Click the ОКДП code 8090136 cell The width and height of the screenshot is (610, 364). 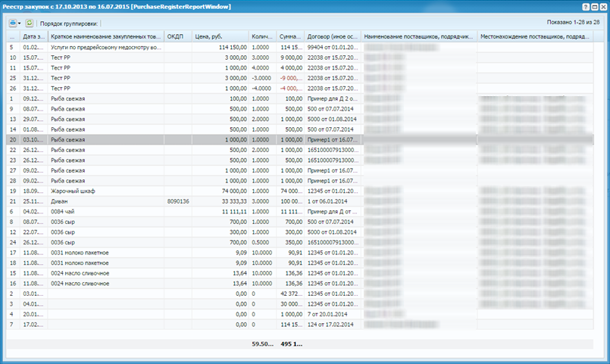(x=178, y=202)
